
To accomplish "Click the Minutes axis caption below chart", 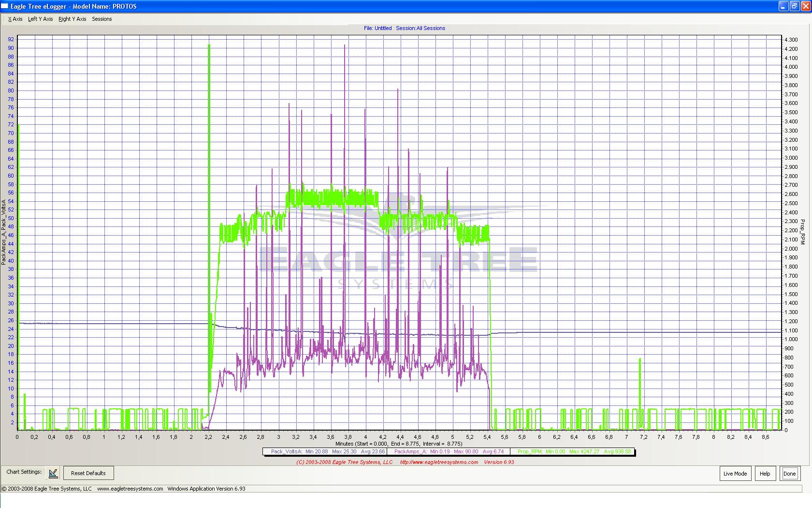I will click(399, 444).
